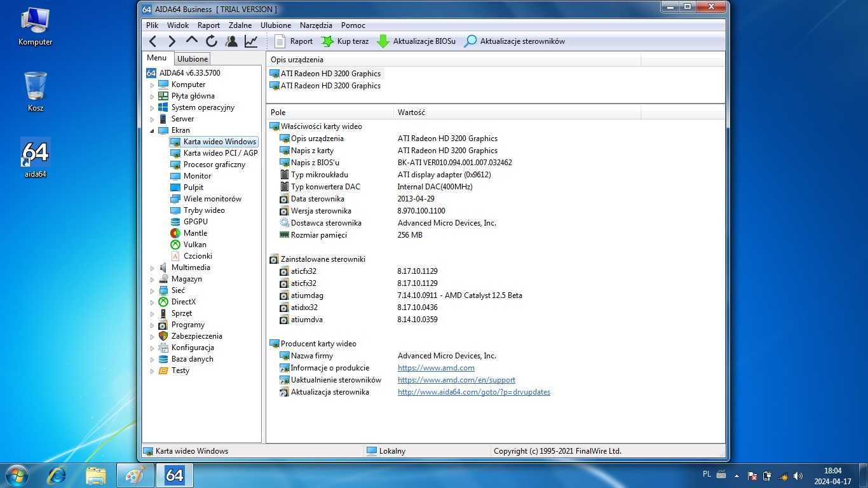Expand the Multimedia tree node

click(152, 268)
